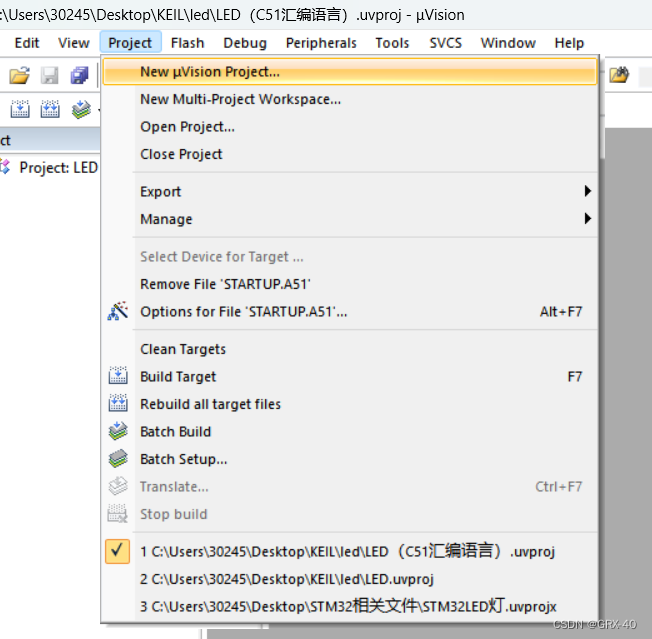Open the View menu
The image size is (652, 639).
[x=74, y=43]
